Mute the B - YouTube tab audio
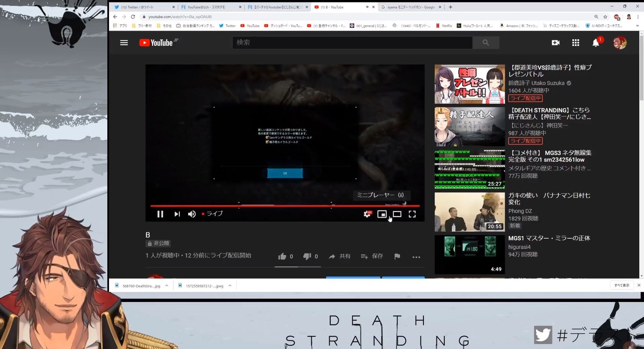The width and height of the screenshot is (644, 349). [367, 7]
